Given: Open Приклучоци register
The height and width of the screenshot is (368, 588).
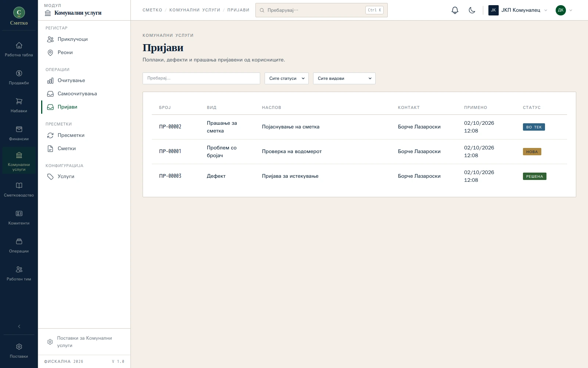Looking at the screenshot, I should pyautogui.click(x=84, y=39).
